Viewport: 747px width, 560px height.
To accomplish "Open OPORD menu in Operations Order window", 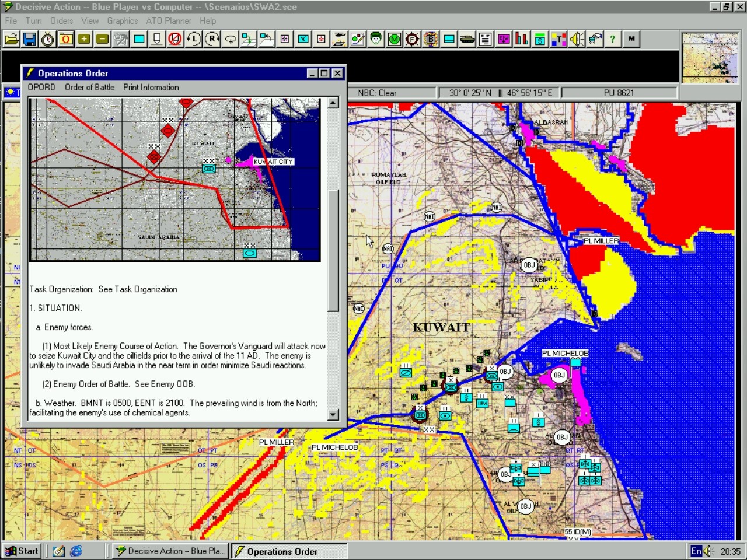I will [41, 87].
